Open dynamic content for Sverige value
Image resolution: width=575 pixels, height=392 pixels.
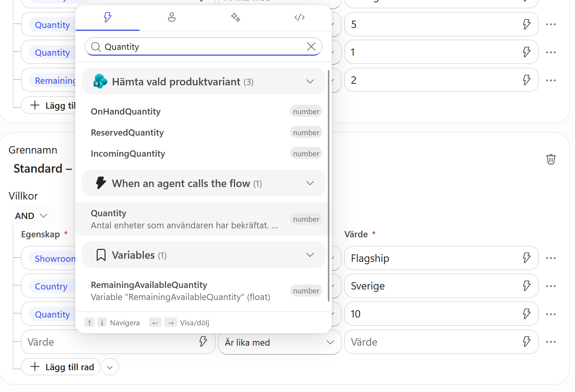tap(527, 286)
